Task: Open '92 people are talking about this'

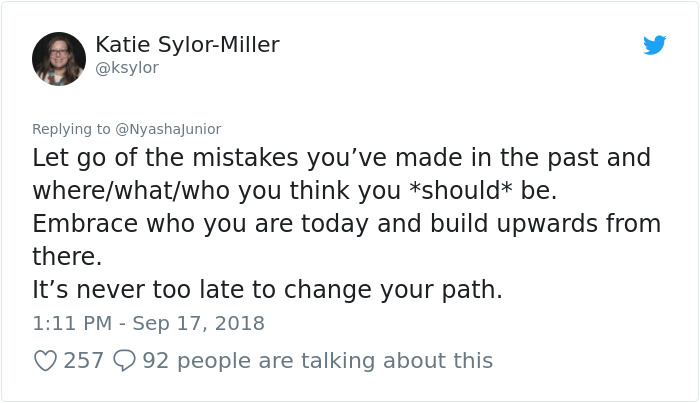Action: [x=317, y=361]
